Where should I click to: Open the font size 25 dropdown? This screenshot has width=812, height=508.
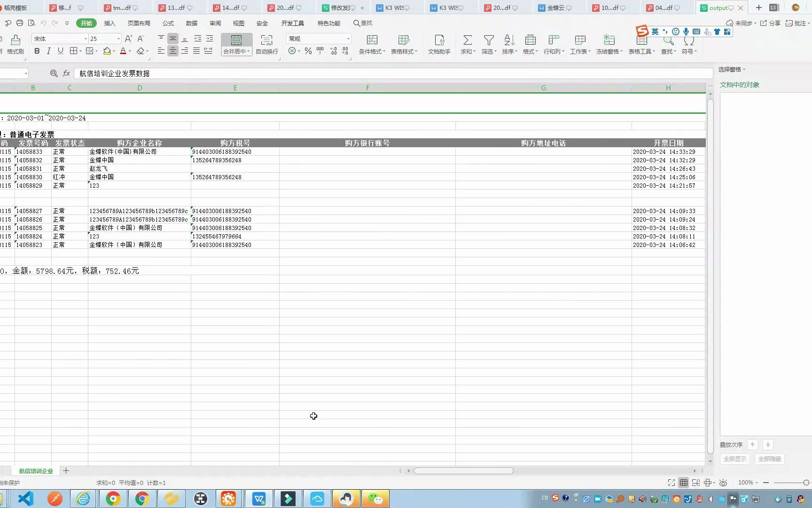[118, 39]
